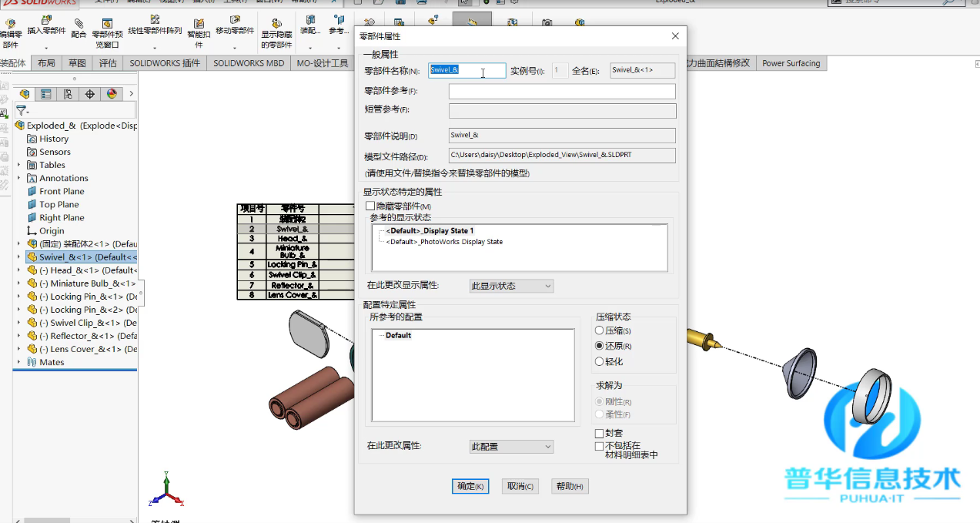Select Smart Fasteners (智能扣件) tool
Image resolution: width=980 pixels, height=523 pixels.
pyautogui.click(x=199, y=34)
